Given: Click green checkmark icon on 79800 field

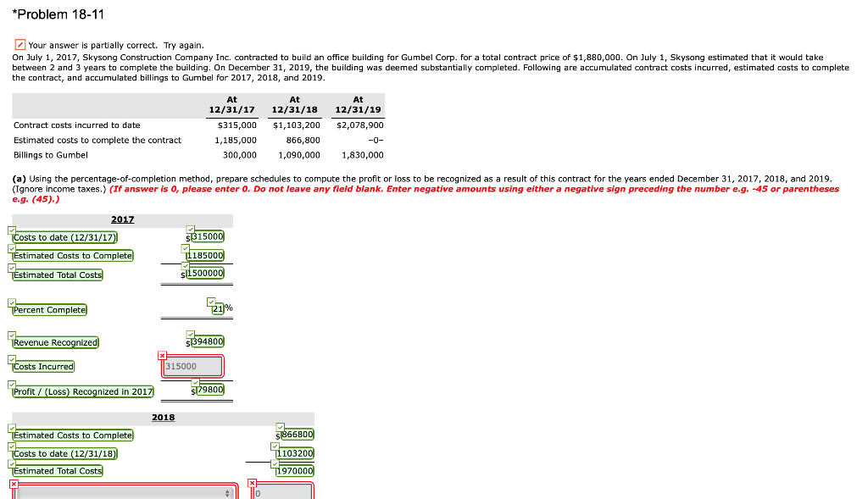Looking at the screenshot, I should (x=196, y=382).
